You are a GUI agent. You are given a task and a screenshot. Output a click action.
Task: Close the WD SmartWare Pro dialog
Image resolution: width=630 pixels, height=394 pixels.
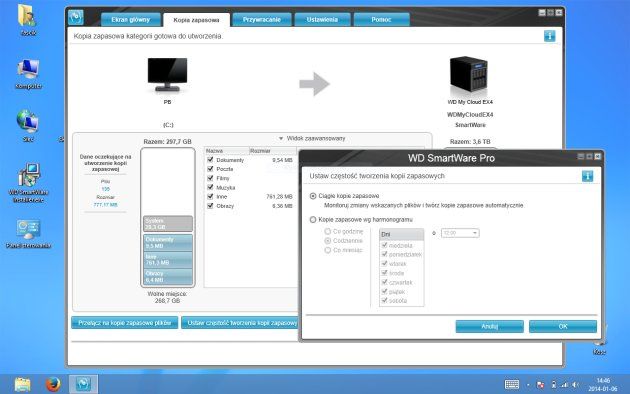click(x=597, y=156)
